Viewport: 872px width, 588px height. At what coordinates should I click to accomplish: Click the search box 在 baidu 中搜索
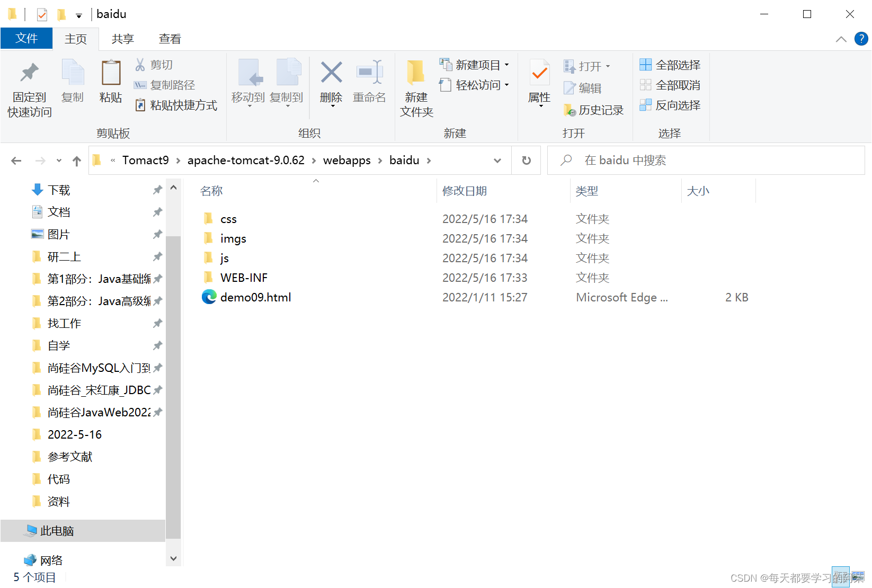pos(706,160)
